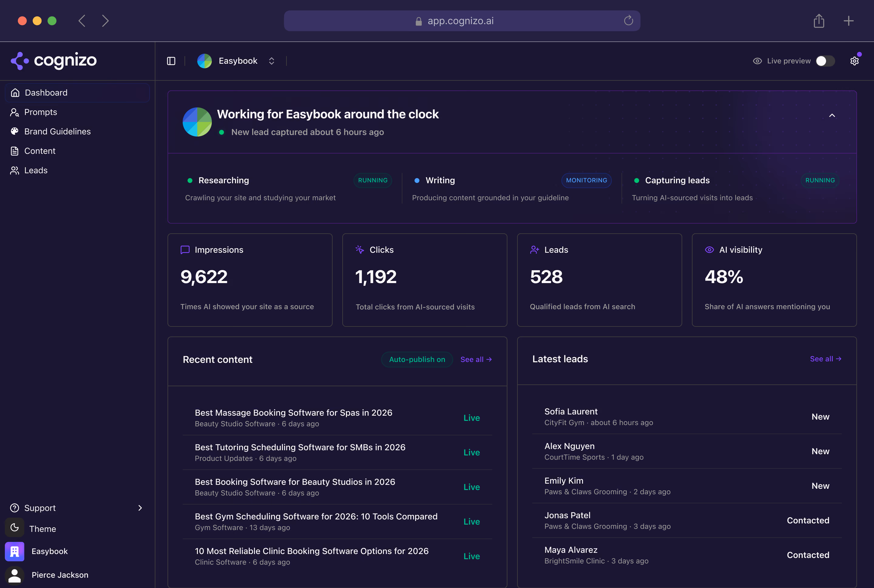This screenshot has width=874, height=588.
Task: Click the Writing MONITORING badge
Action: click(x=587, y=181)
